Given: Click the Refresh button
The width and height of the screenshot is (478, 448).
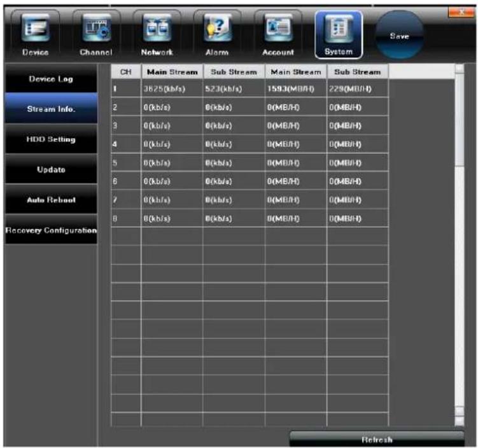Looking at the screenshot, I should tap(377, 439).
